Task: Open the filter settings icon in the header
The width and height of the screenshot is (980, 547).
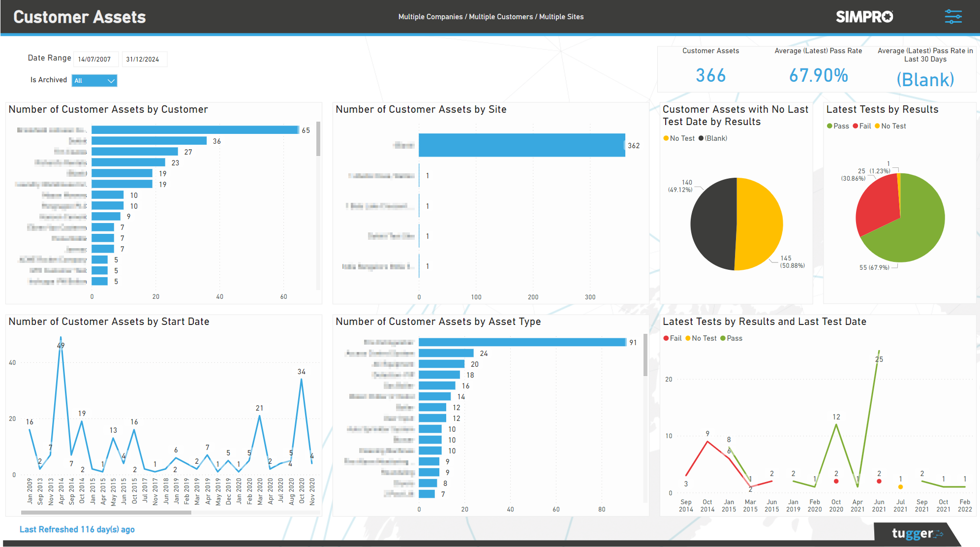Action: 953,16
